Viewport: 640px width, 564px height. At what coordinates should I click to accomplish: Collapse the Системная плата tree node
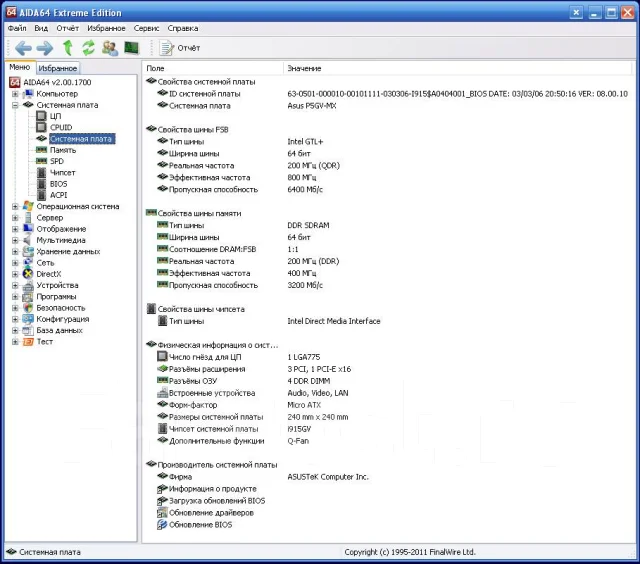pyautogui.click(x=15, y=105)
